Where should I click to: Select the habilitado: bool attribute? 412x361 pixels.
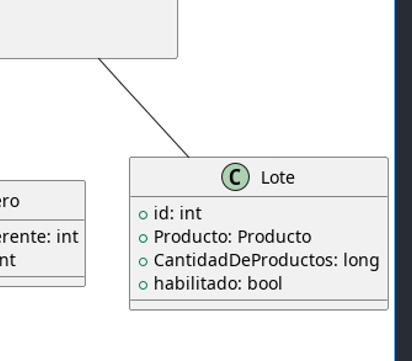point(218,283)
